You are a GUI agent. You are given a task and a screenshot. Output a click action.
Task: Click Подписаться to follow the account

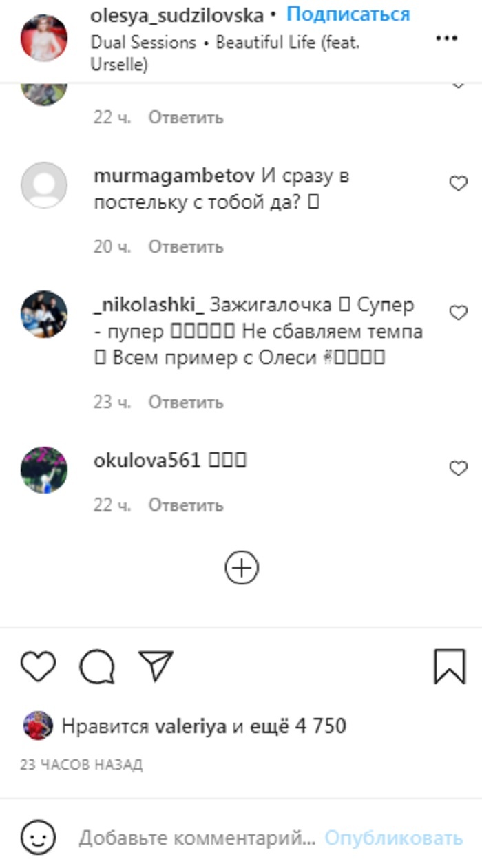click(x=348, y=14)
